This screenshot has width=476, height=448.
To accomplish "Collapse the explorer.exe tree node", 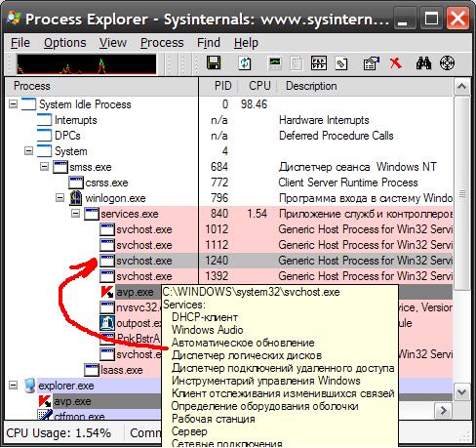I will [13, 386].
